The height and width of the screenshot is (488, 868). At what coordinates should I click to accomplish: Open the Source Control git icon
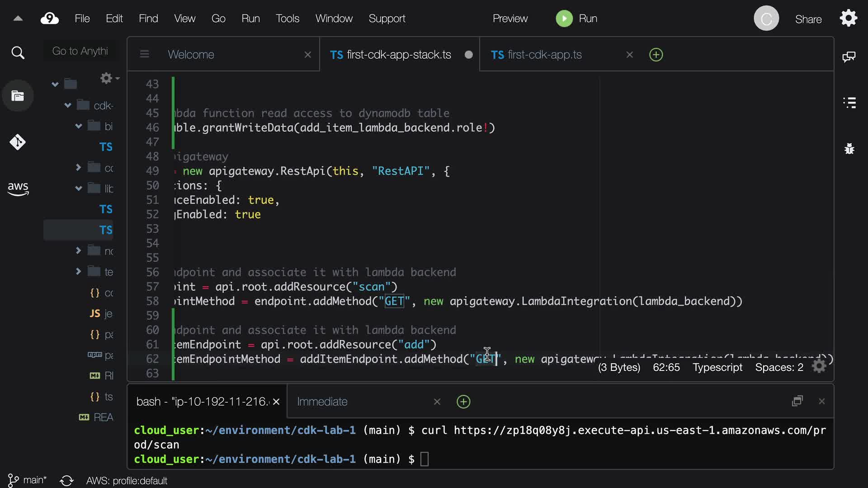click(x=18, y=142)
